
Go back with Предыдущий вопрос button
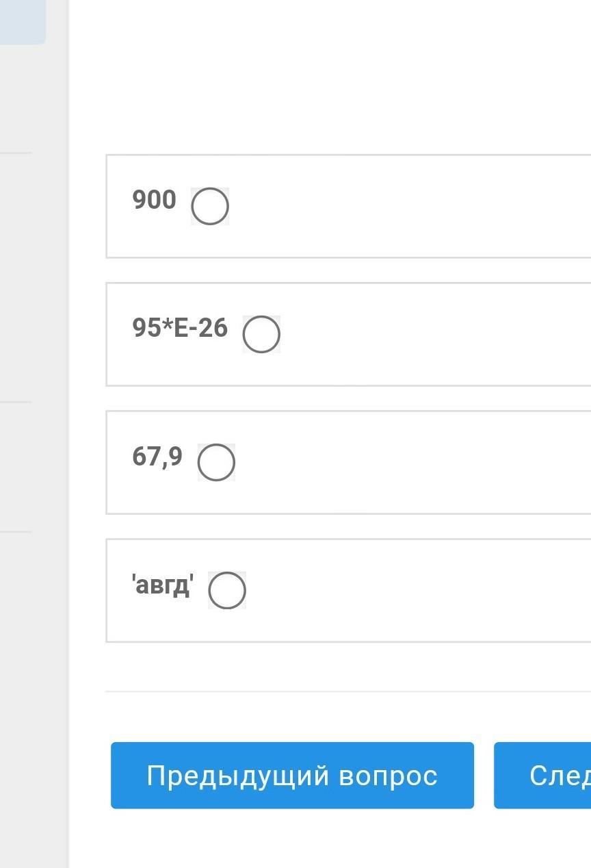[292, 775]
